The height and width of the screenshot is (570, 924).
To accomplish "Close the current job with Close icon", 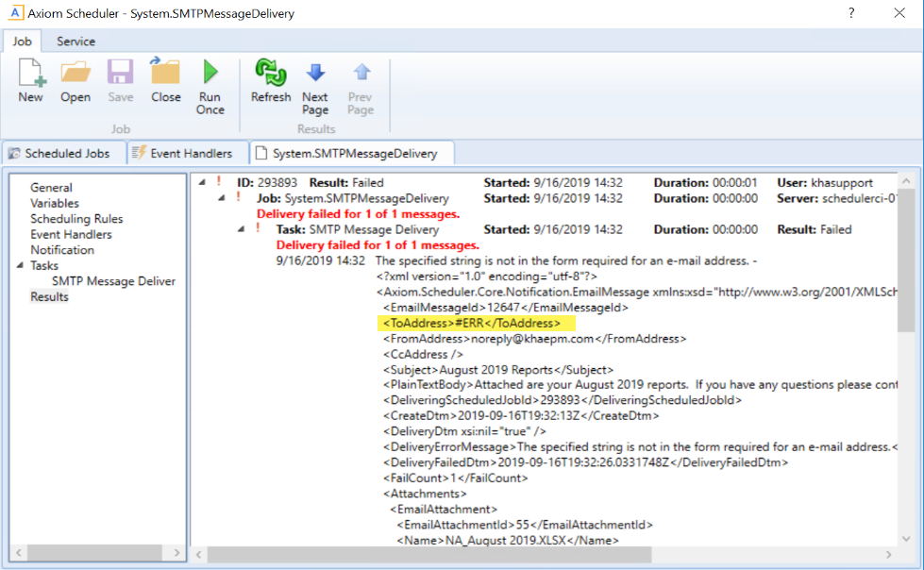I will pos(165,72).
